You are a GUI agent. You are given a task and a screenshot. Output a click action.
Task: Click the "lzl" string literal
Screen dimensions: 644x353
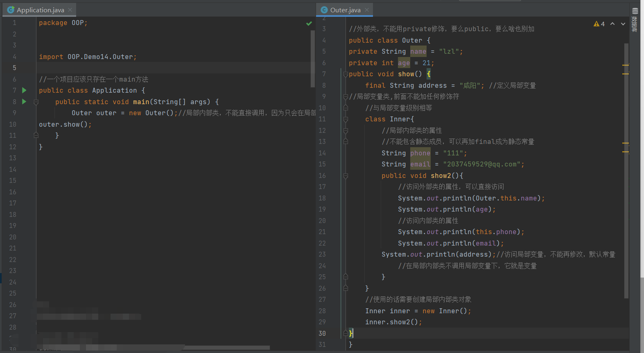click(449, 51)
